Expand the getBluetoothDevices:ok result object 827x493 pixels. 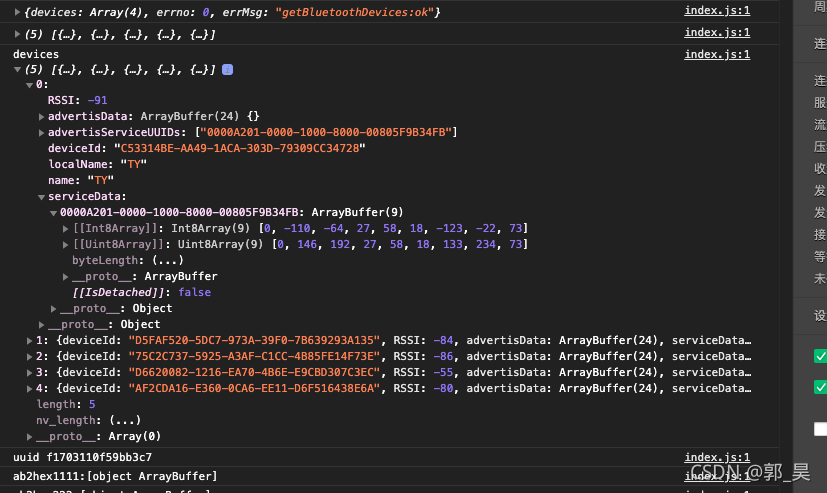pyautogui.click(x=17, y=12)
